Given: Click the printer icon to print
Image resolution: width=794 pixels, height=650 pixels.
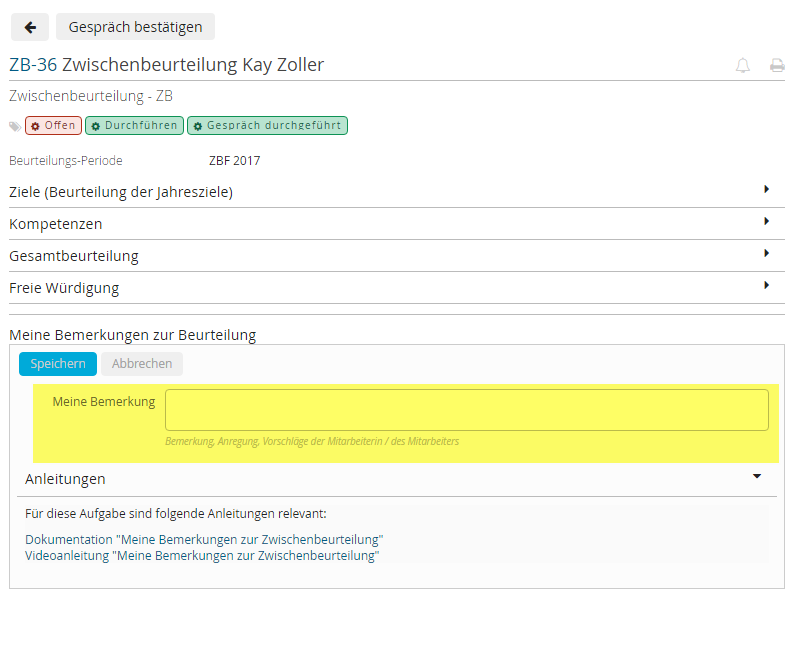Looking at the screenshot, I should pyautogui.click(x=776, y=66).
